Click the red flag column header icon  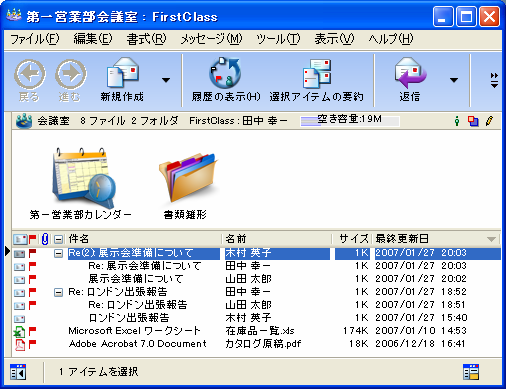coord(33,239)
